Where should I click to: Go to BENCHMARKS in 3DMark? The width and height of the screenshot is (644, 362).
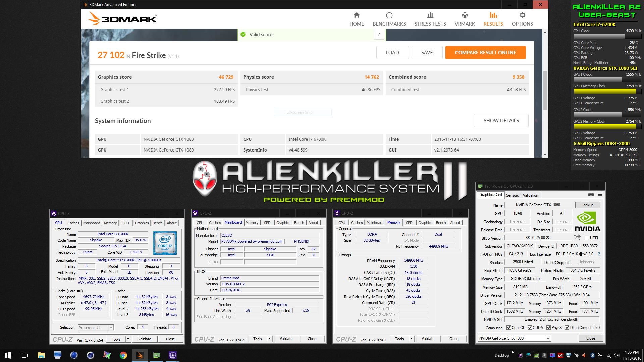pyautogui.click(x=389, y=19)
